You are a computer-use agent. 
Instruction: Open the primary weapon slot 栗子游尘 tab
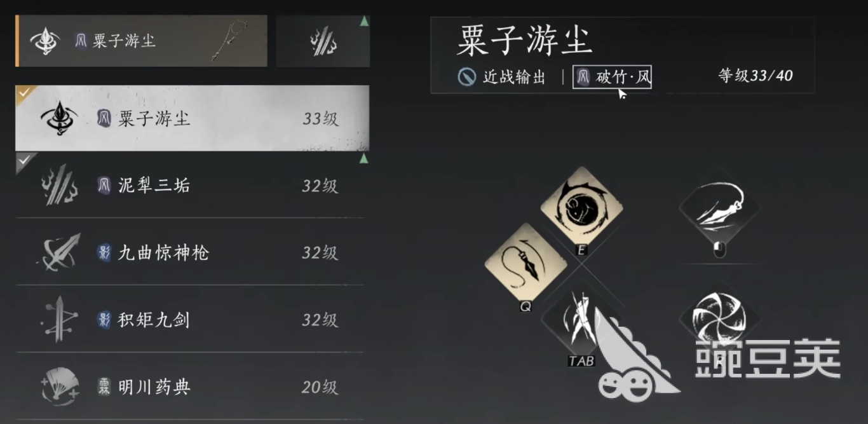pos(141,41)
